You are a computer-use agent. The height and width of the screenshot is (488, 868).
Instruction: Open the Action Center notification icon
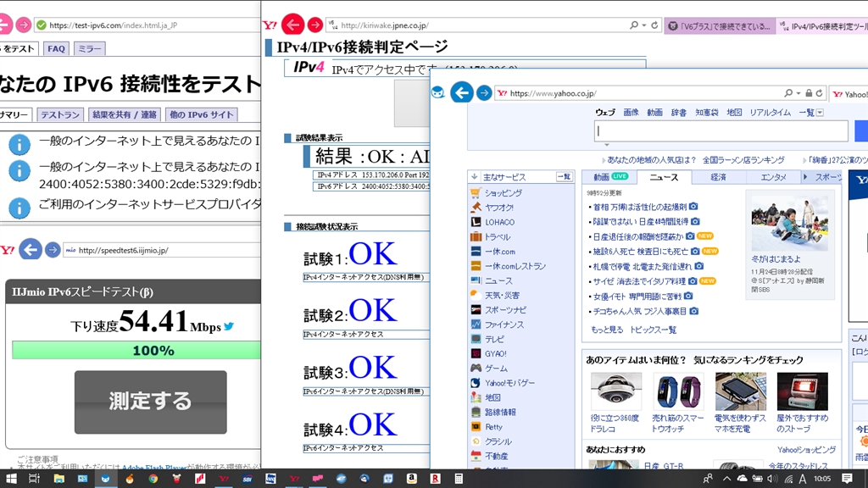tap(847, 479)
